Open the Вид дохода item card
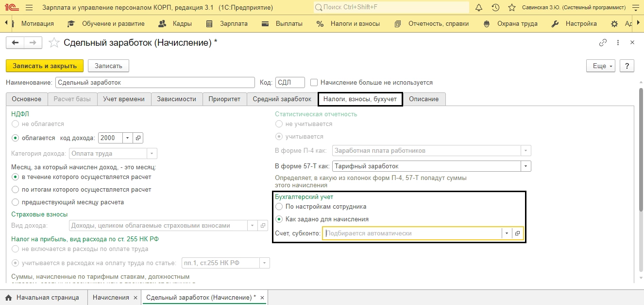This screenshot has width=644, height=305. click(x=263, y=226)
